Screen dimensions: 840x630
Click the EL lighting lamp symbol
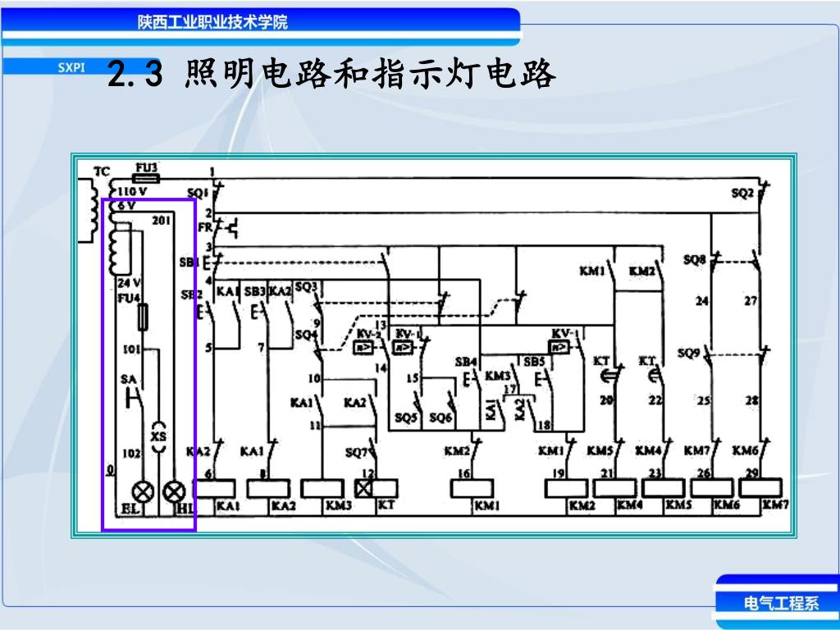pos(143,491)
